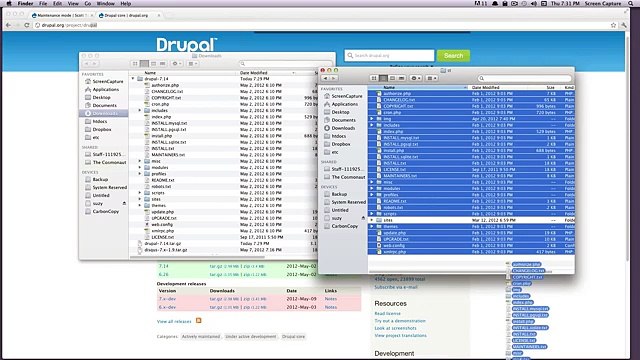Screen dimensions: 640x360
Task: Open the View all releases link
Action: click(x=174, y=322)
